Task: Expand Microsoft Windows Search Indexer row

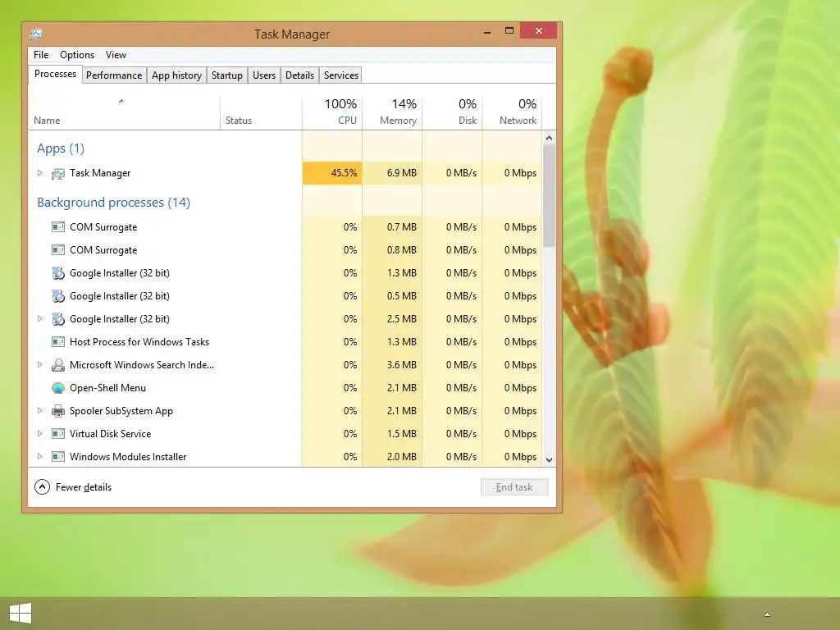Action: click(x=39, y=365)
